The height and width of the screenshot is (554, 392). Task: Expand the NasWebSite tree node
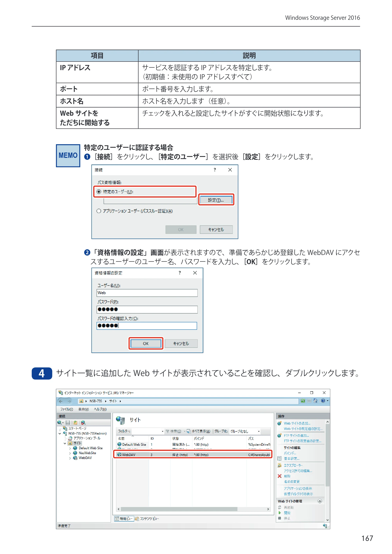coord(70,453)
